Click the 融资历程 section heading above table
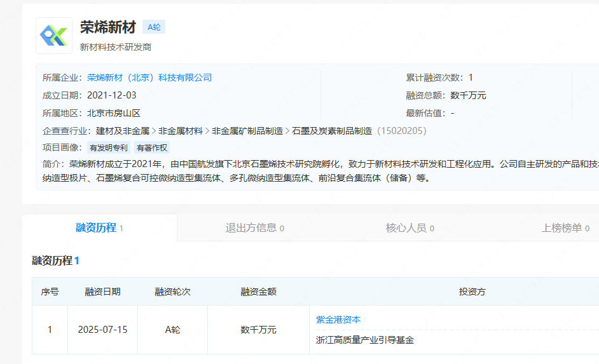 pos(55,260)
